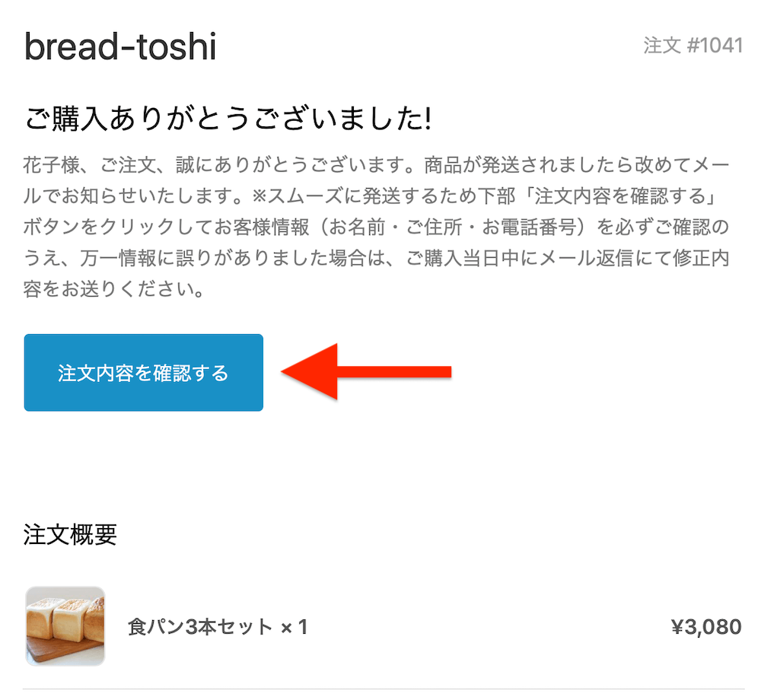Open order details via the confirmation button

143,372
